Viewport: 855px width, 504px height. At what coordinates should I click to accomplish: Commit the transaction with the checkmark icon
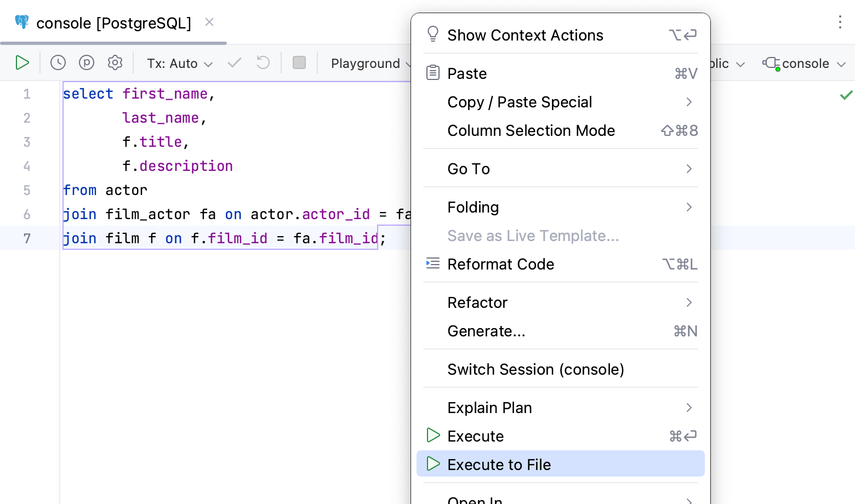click(x=234, y=62)
